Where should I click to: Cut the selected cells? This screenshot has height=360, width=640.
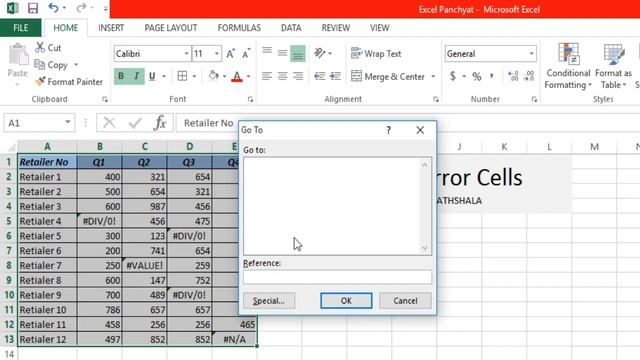coord(48,48)
